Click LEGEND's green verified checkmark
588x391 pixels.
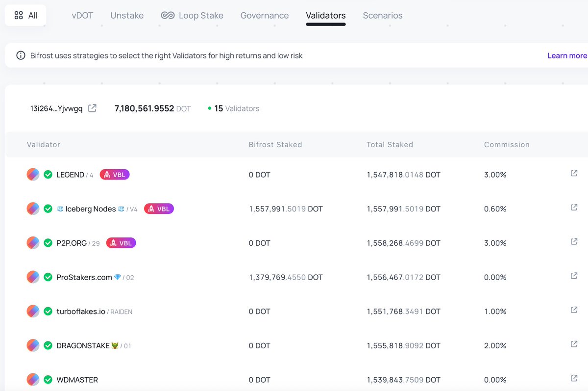(x=48, y=175)
